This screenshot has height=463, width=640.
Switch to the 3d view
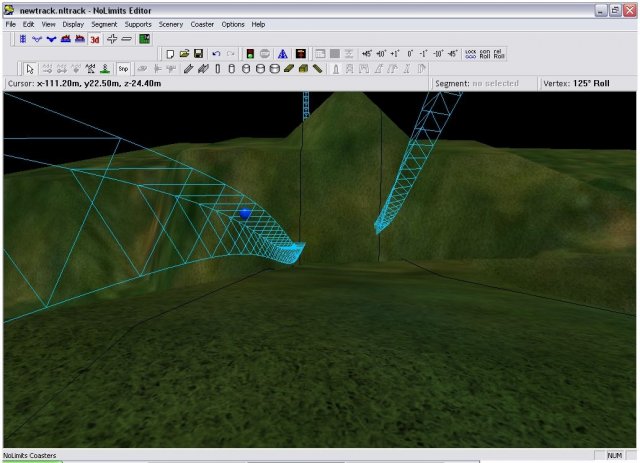coord(95,40)
